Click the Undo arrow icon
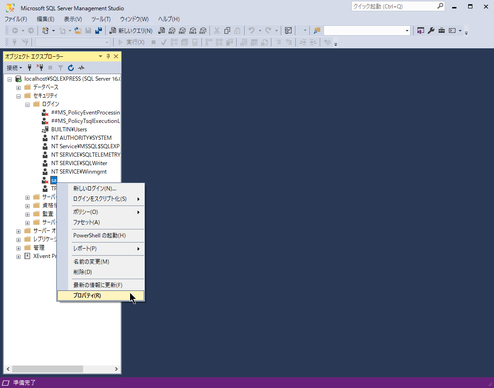Viewport: 494px width, 388px height. tap(252, 31)
